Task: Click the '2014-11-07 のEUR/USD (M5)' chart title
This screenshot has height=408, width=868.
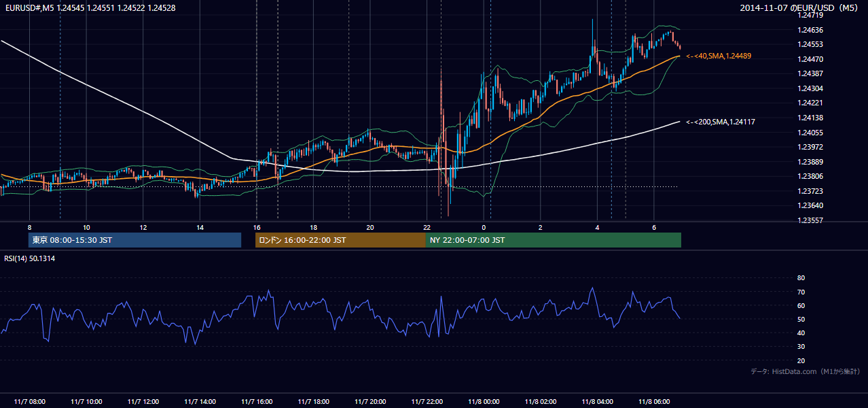Action: [x=799, y=7]
